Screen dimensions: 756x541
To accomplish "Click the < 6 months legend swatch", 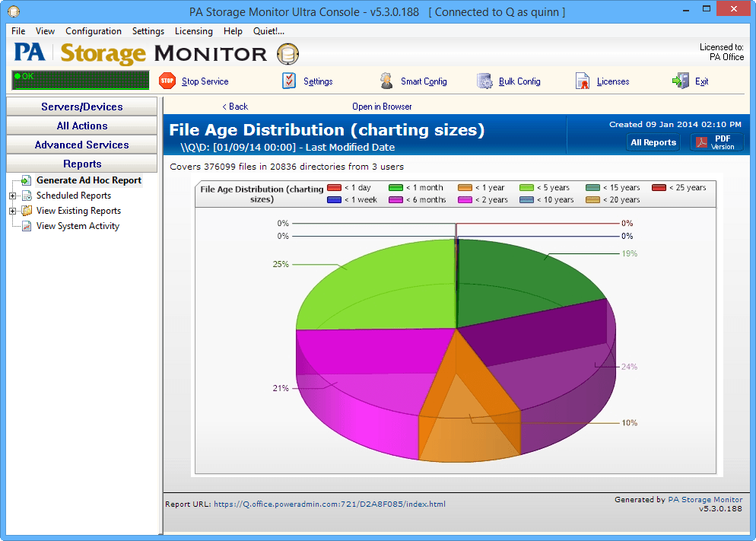I will click(x=395, y=199).
